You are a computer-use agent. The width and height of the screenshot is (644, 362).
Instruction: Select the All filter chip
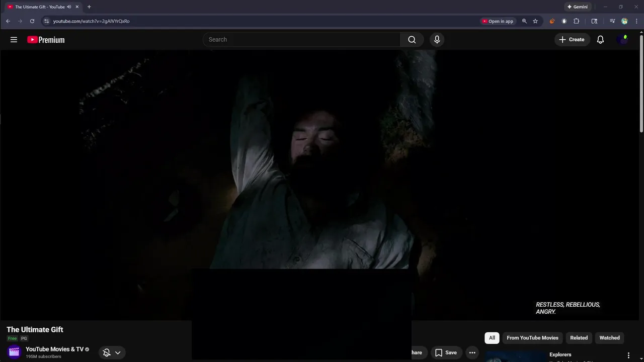(x=492, y=338)
